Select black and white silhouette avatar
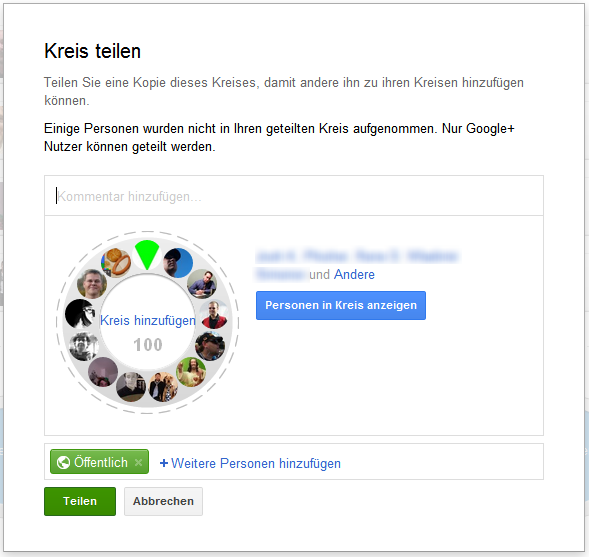 tap(80, 314)
